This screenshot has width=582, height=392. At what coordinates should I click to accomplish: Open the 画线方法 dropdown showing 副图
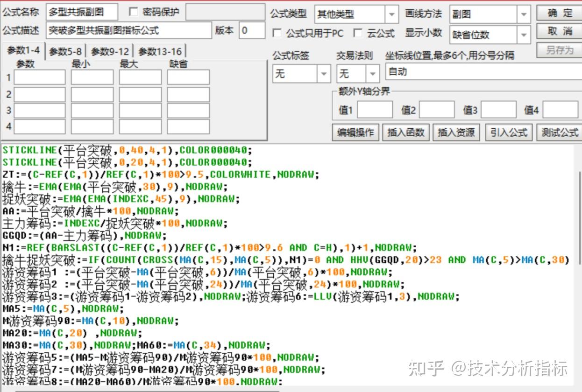pyautogui.click(x=524, y=14)
